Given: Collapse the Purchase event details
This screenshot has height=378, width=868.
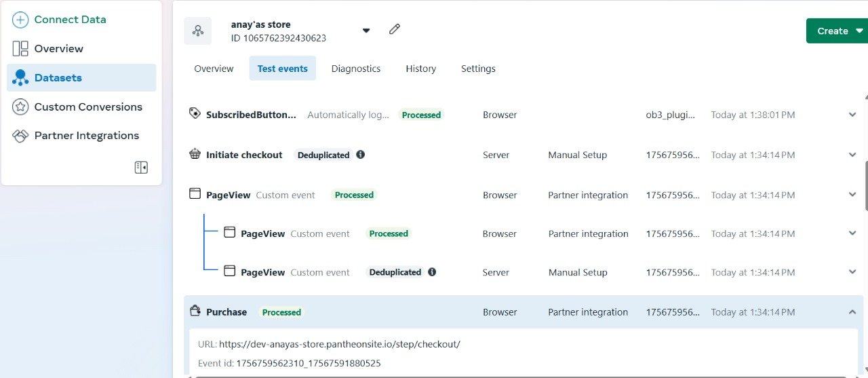Looking at the screenshot, I should tap(852, 312).
